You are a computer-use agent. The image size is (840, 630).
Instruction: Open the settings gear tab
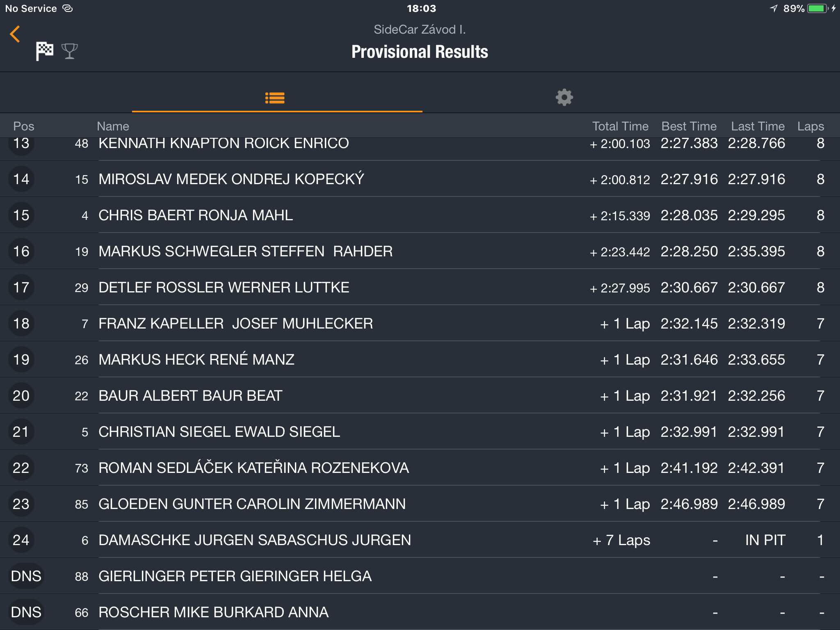tap(564, 98)
